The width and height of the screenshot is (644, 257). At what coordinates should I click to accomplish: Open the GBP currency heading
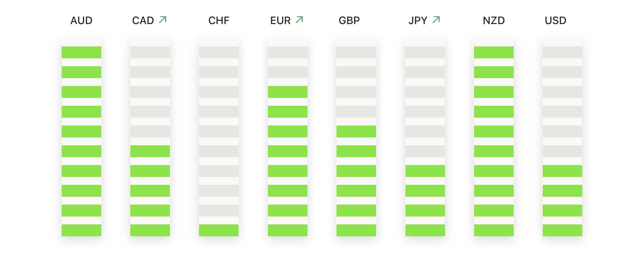349,20
